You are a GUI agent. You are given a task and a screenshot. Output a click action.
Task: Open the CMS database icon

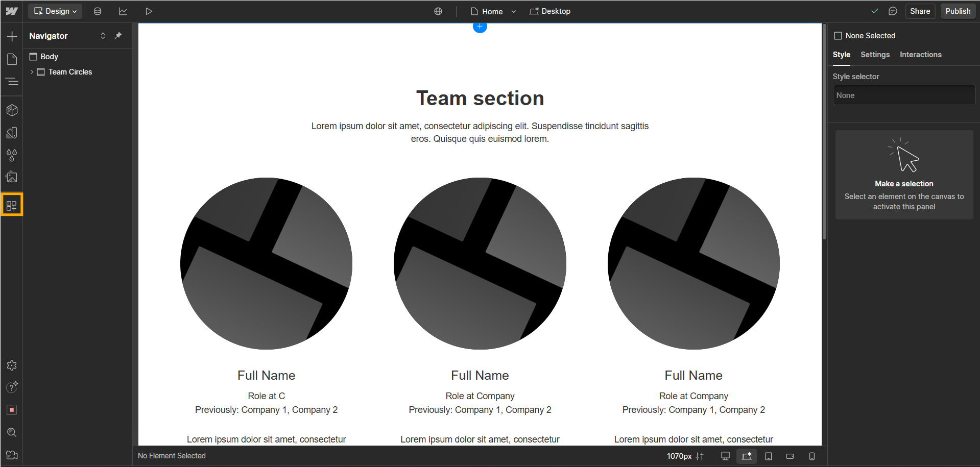click(98, 11)
